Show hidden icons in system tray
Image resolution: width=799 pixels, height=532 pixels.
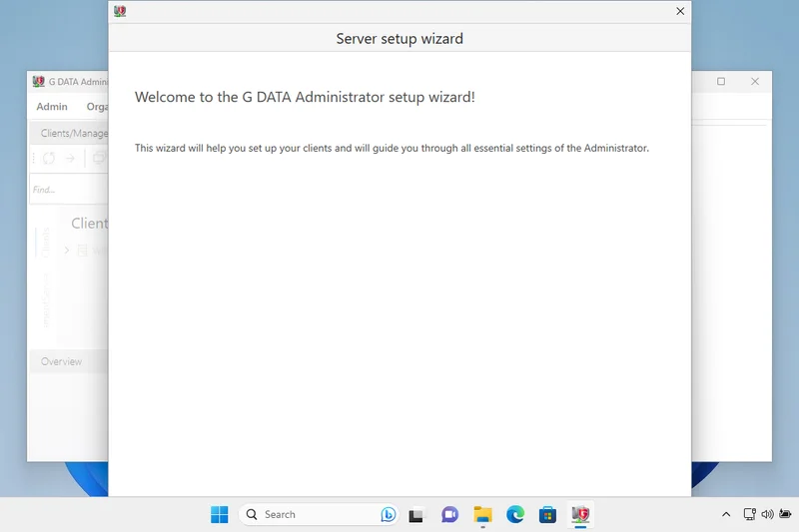tap(726, 515)
